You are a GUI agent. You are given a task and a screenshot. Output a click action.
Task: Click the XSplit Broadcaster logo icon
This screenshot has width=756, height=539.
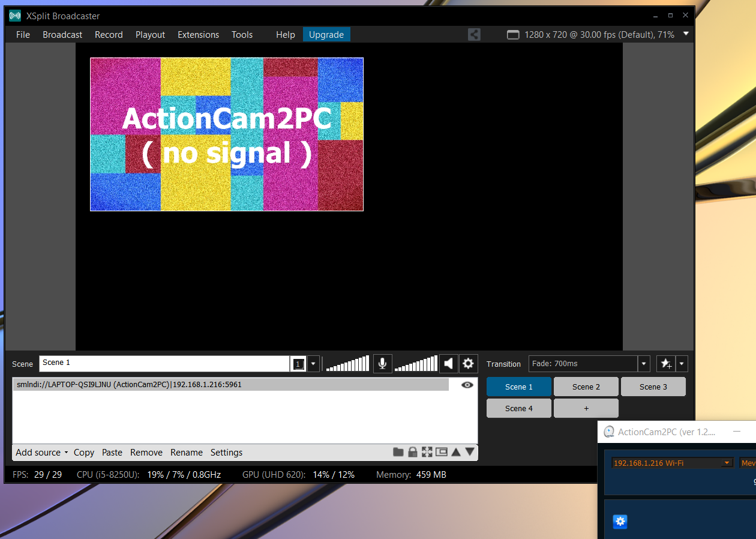[15, 16]
